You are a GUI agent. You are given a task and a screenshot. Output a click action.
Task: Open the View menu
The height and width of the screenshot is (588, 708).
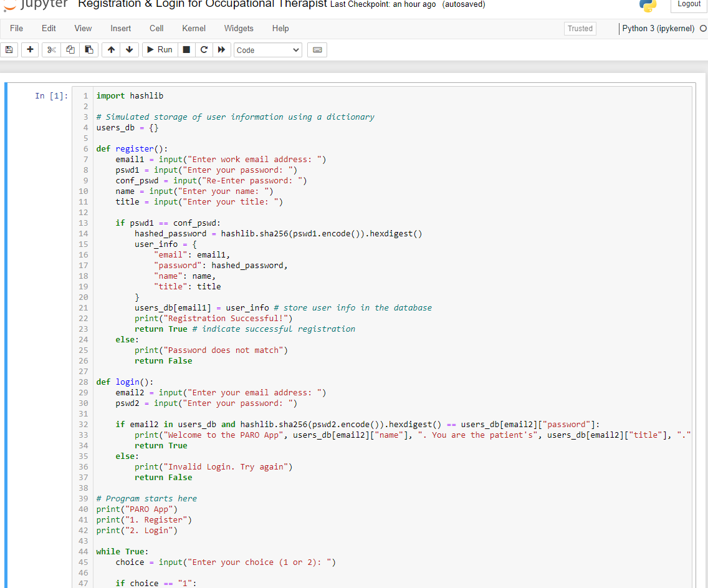pyautogui.click(x=83, y=29)
